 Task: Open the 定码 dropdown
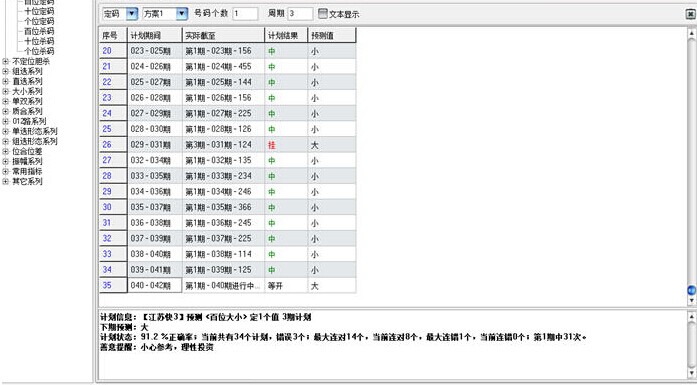point(132,14)
